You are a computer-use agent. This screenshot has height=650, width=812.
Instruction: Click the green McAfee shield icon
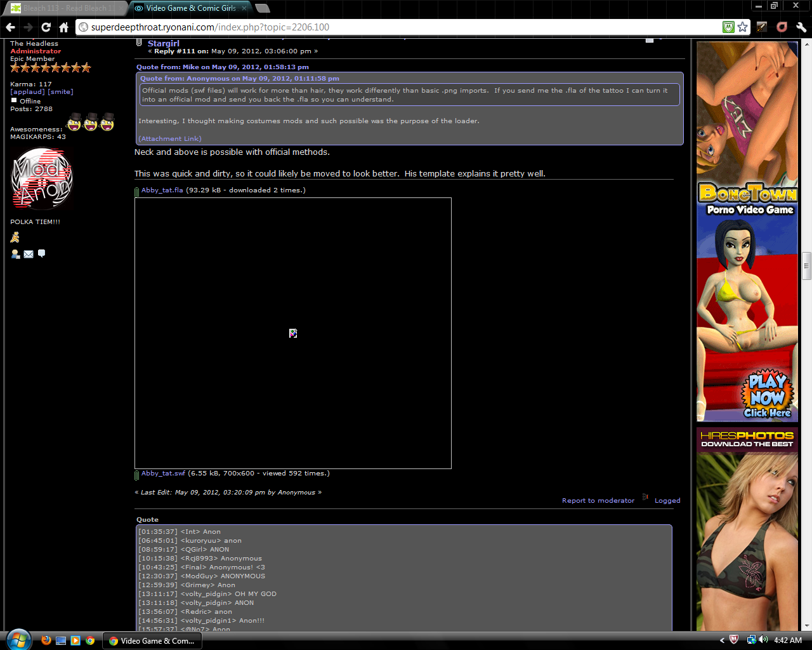728,27
